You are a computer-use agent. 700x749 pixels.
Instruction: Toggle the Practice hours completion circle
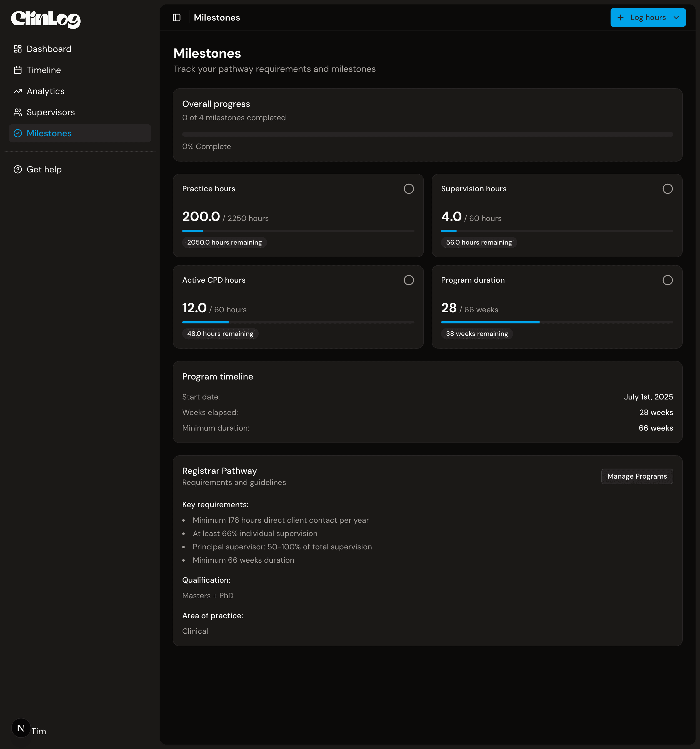pyautogui.click(x=409, y=189)
